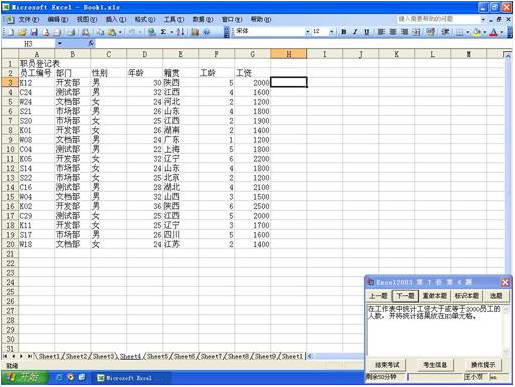
Task: Click the Sort Ascending toolbar icon
Action: point(180,32)
